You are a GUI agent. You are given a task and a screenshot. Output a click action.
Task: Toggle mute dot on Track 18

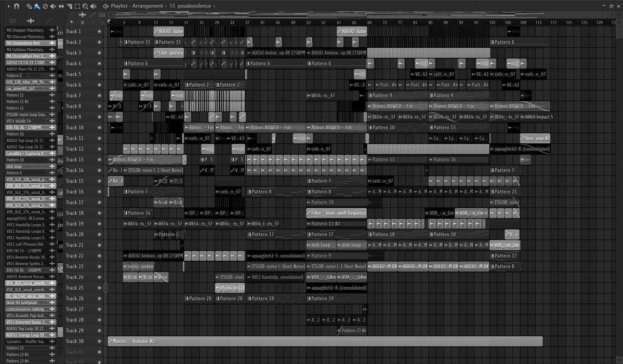(99, 213)
